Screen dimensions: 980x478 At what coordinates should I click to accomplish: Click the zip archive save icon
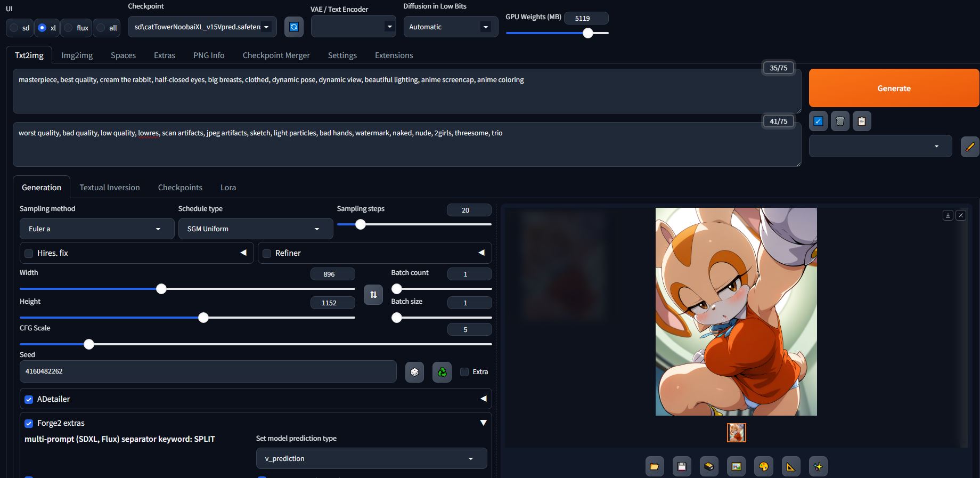[709, 467]
